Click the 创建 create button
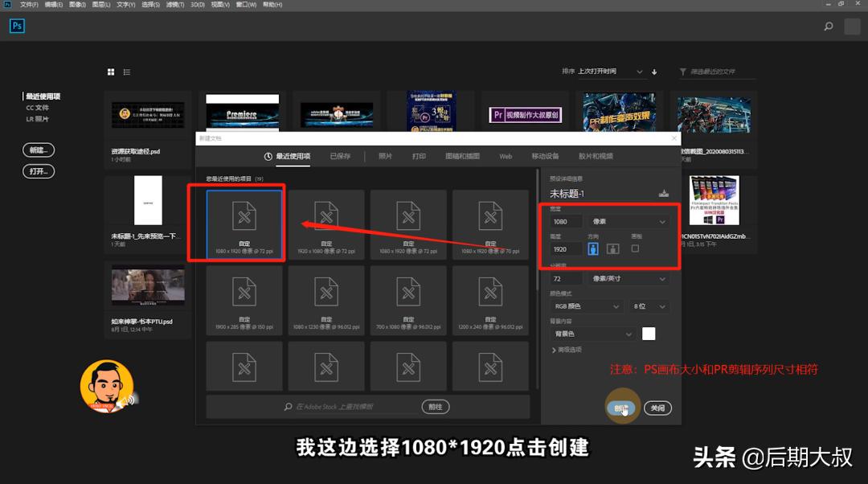868x484 pixels. (x=621, y=408)
